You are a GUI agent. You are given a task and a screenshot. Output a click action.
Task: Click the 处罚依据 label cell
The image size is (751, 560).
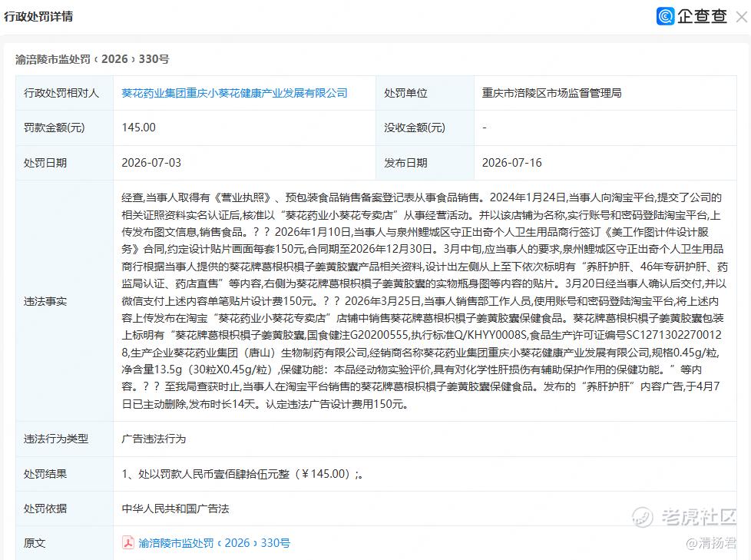coord(65,509)
